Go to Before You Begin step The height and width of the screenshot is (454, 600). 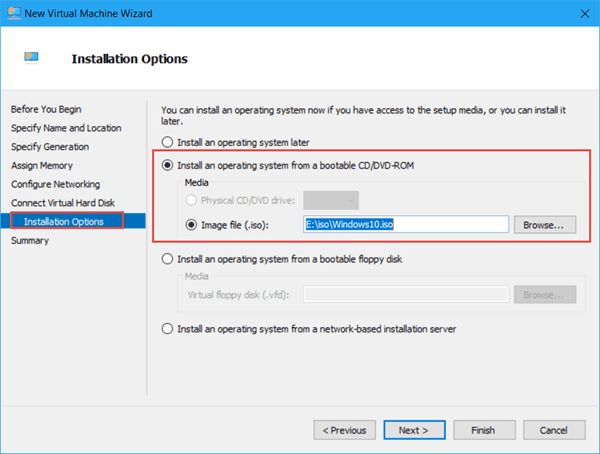tap(46, 109)
